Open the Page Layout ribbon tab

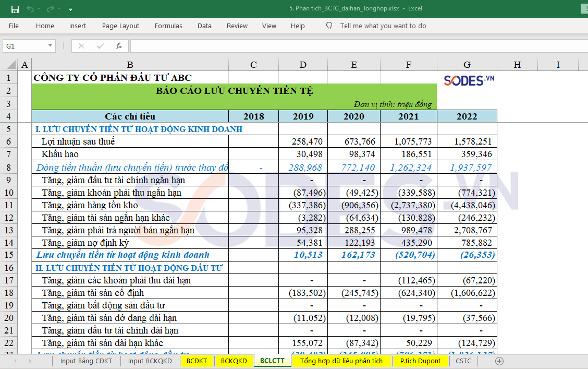click(120, 26)
